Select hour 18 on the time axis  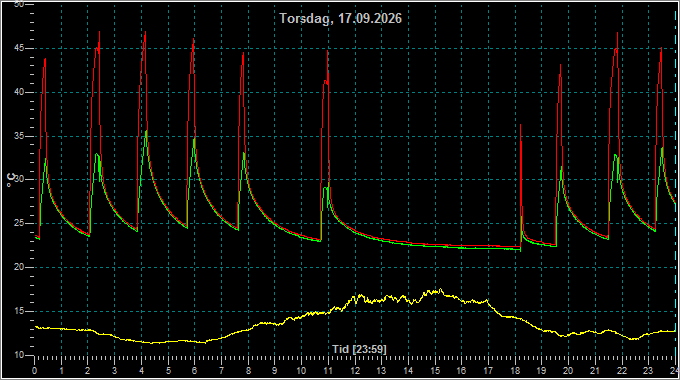point(515,371)
